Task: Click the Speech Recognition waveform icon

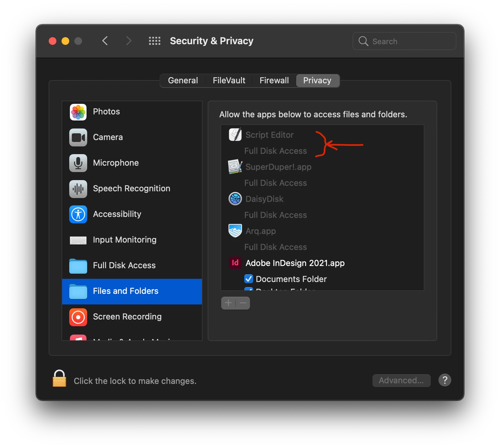Action: click(78, 189)
